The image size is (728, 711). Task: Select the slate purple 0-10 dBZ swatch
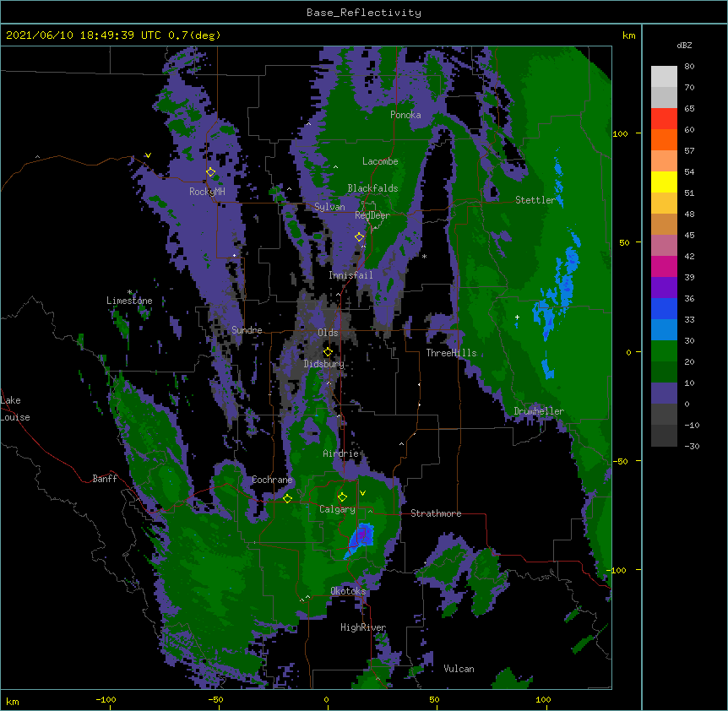coord(664,393)
